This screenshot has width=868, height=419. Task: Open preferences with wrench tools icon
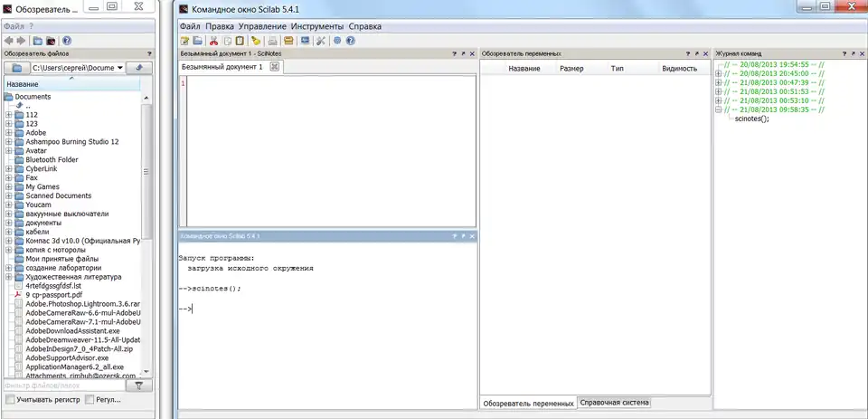(x=320, y=41)
